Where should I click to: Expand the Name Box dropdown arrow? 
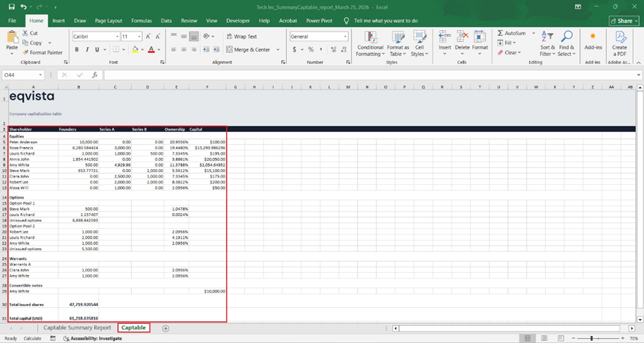coord(41,75)
